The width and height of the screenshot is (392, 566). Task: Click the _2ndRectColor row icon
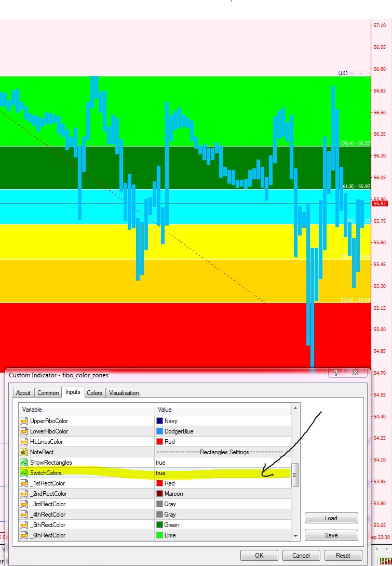(x=24, y=494)
